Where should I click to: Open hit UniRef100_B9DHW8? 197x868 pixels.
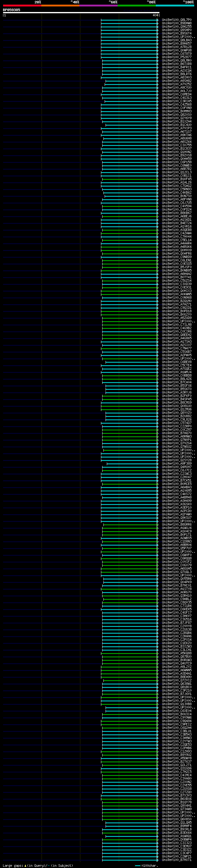(x=176, y=23)
